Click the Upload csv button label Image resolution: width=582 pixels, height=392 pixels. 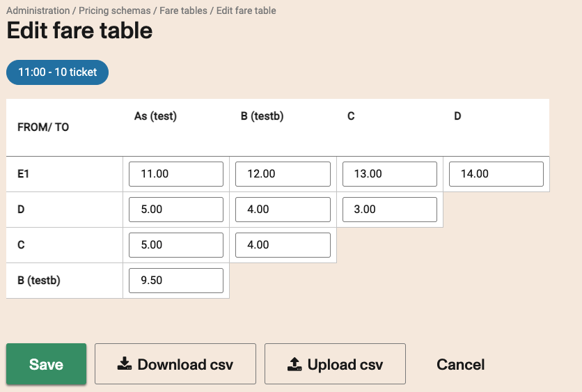point(345,364)
